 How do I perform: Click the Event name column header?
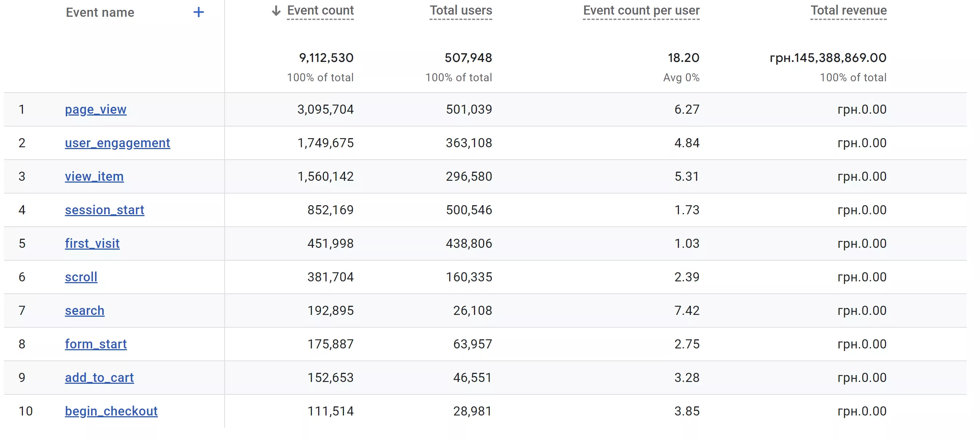(100, 12)
